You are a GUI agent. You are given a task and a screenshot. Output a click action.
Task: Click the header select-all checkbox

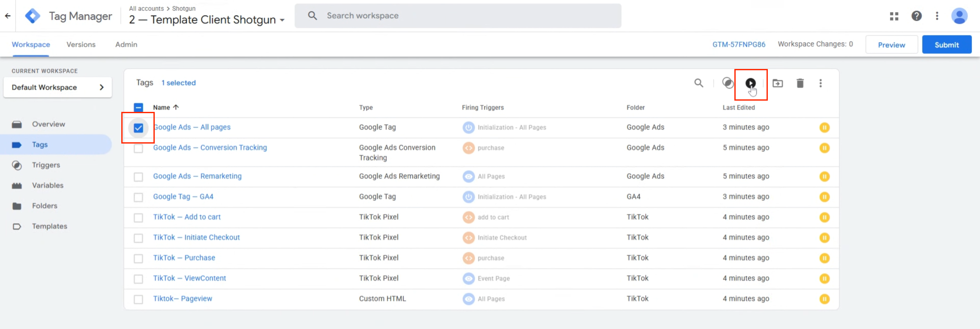[138, 107]
